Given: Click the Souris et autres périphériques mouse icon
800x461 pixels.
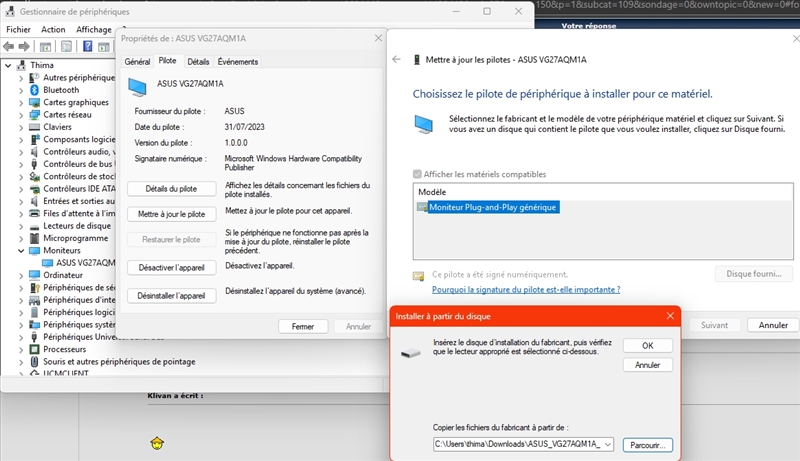Looking at the screenshot, I should pyautogui.click(x=34, y=362).
